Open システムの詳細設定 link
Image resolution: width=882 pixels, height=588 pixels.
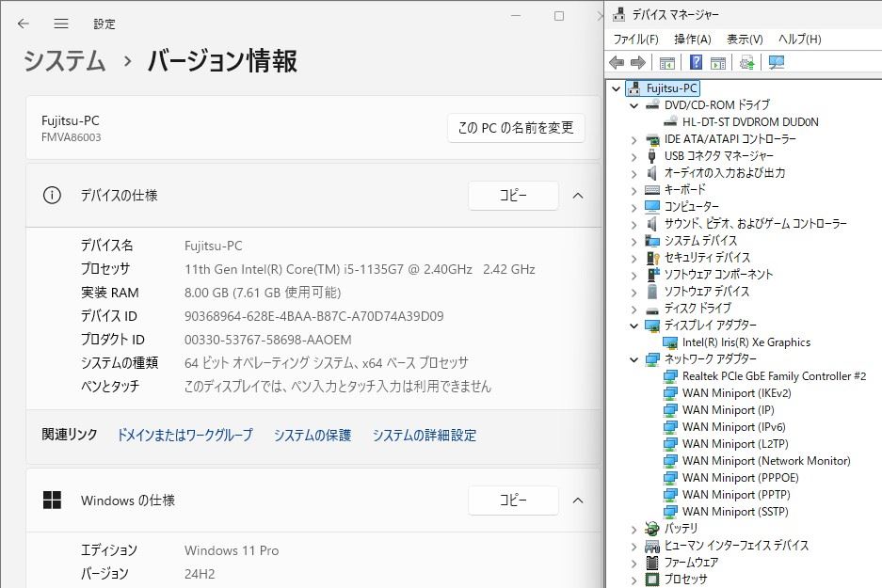click(x=425, y=435)
